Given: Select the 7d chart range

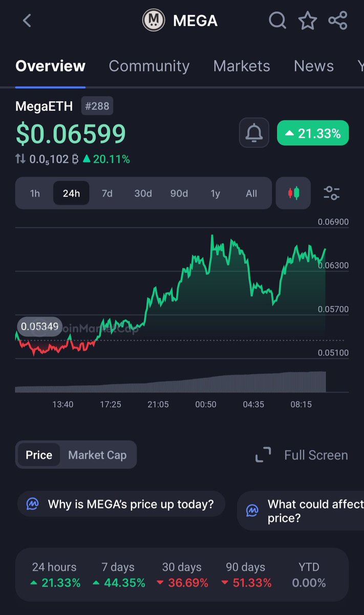Looking at the screenshot, I should point(107,193).
